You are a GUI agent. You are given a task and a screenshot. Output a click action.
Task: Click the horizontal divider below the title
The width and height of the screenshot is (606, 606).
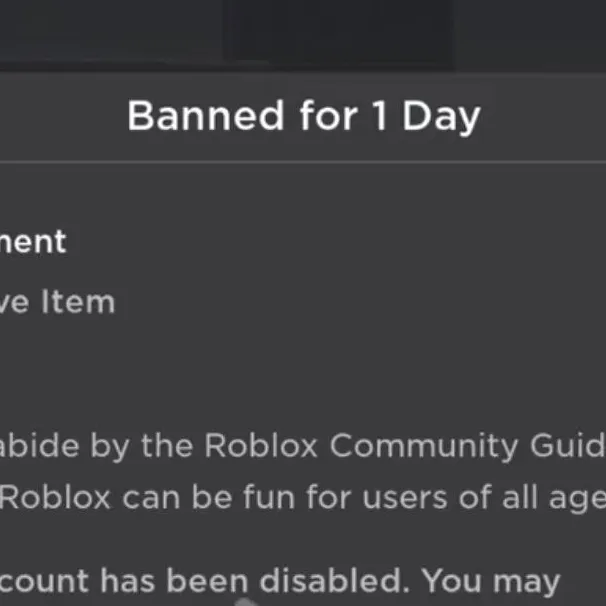[x=303, y=162]
